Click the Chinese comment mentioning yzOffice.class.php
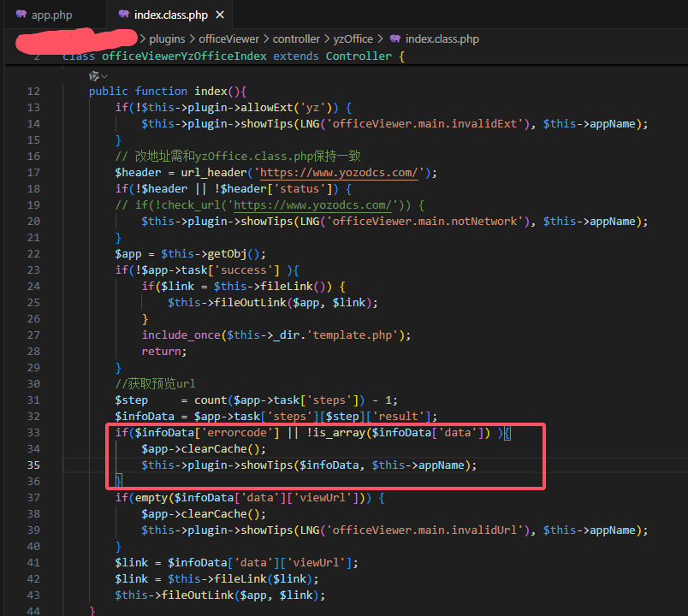 coord(238,157)
